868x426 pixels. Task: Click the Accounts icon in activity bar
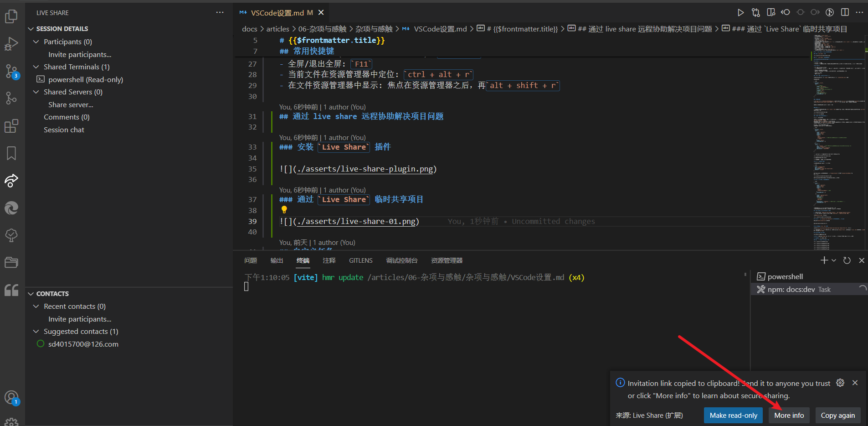pyautogui.click(x=11, y=398)
